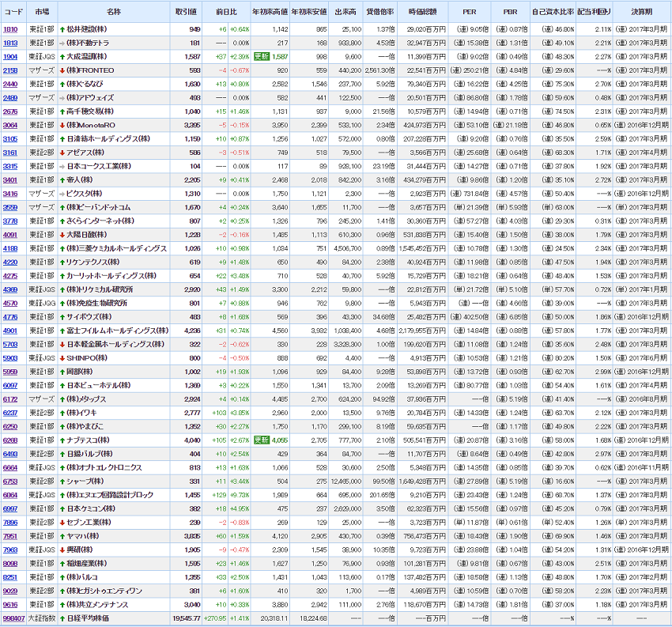Screen dimensions: 672x627
Task: Click the PBR column header
Action: click(511, 12)
